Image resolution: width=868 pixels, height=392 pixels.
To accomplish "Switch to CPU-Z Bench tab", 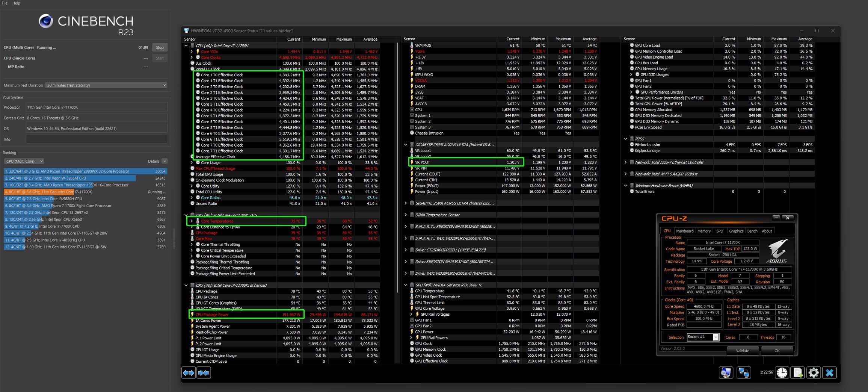I will [x=752, y=231].
